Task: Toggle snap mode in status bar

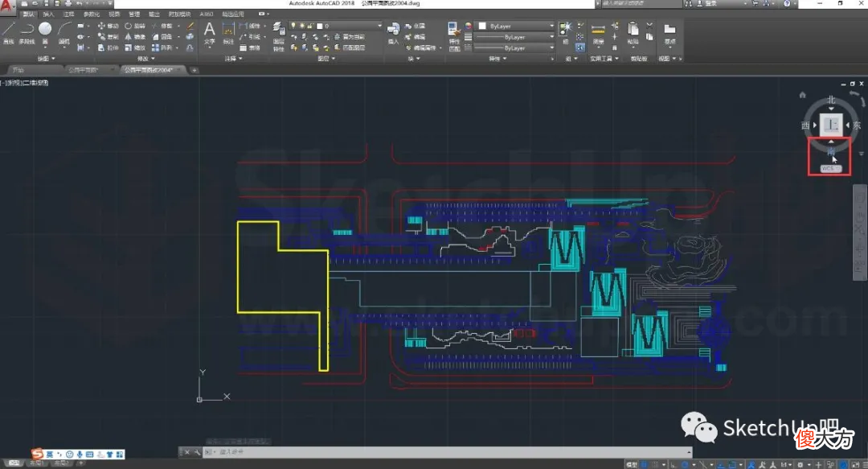Action: point(655,464)
